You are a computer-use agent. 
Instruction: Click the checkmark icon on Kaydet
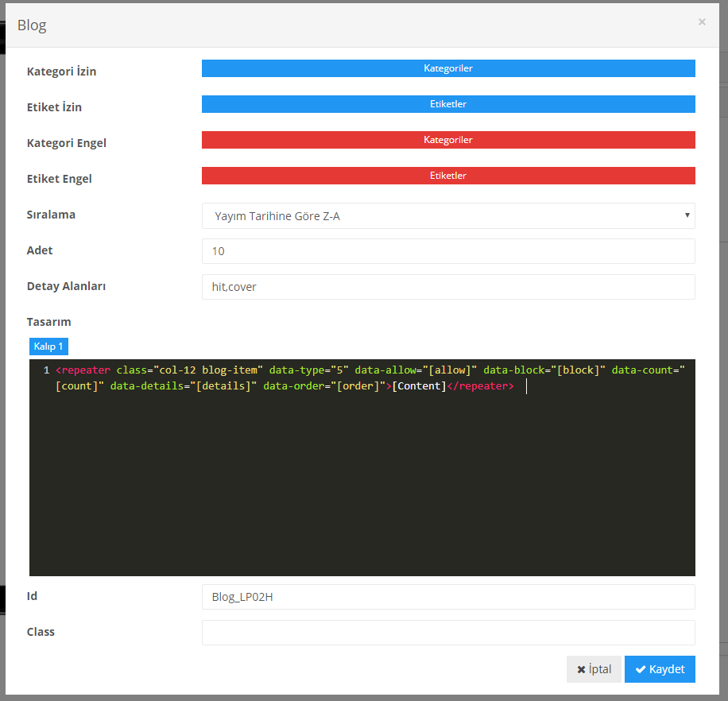coord(640,669)
